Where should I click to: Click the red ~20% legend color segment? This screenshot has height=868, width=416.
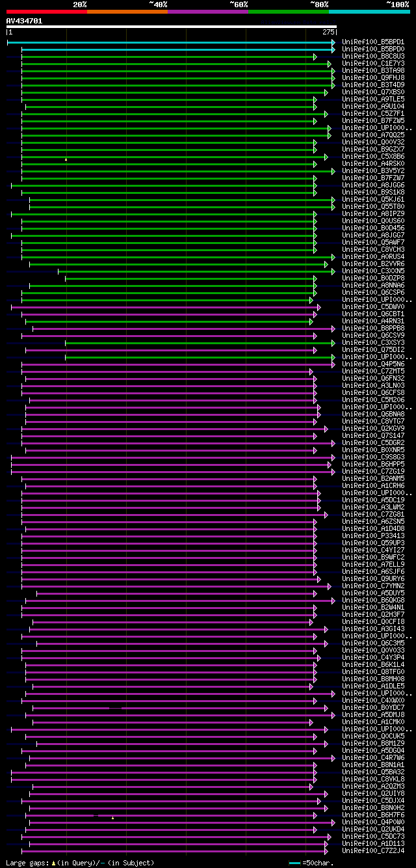[x=46, y=11]
